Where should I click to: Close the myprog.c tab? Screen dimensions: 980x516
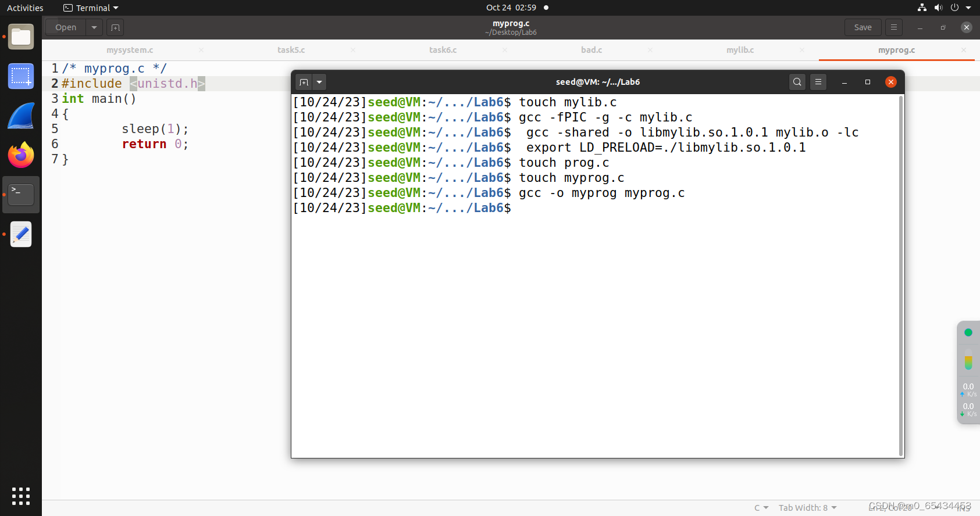[x=964, y=50]
